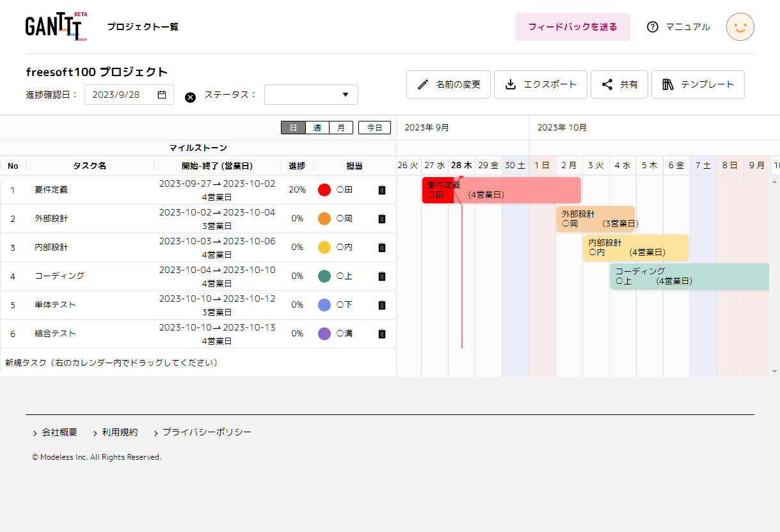Switch the timeline to 月 view

340,127
